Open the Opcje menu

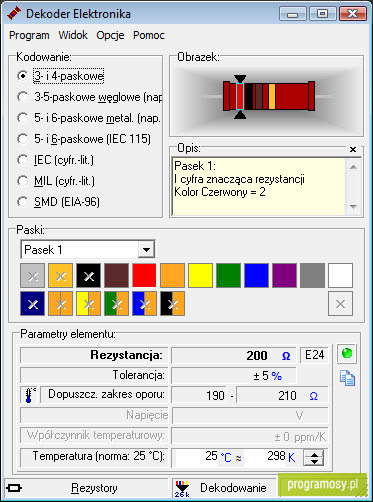click(x=110, y=35)
